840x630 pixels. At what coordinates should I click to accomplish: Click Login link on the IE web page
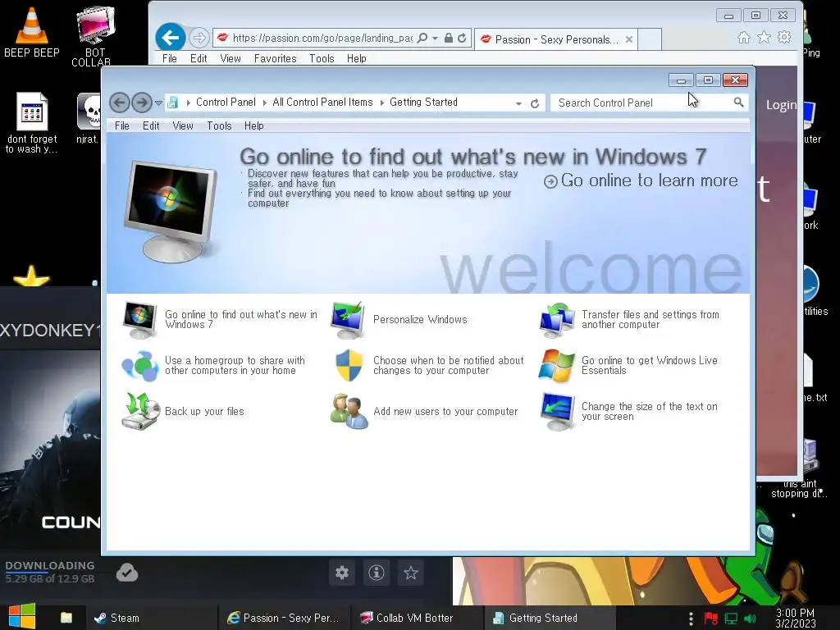coord(781,105)
